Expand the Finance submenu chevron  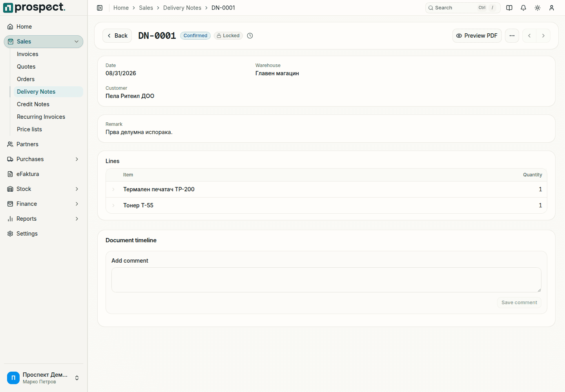pyautogui.click(x=77, y=204)
